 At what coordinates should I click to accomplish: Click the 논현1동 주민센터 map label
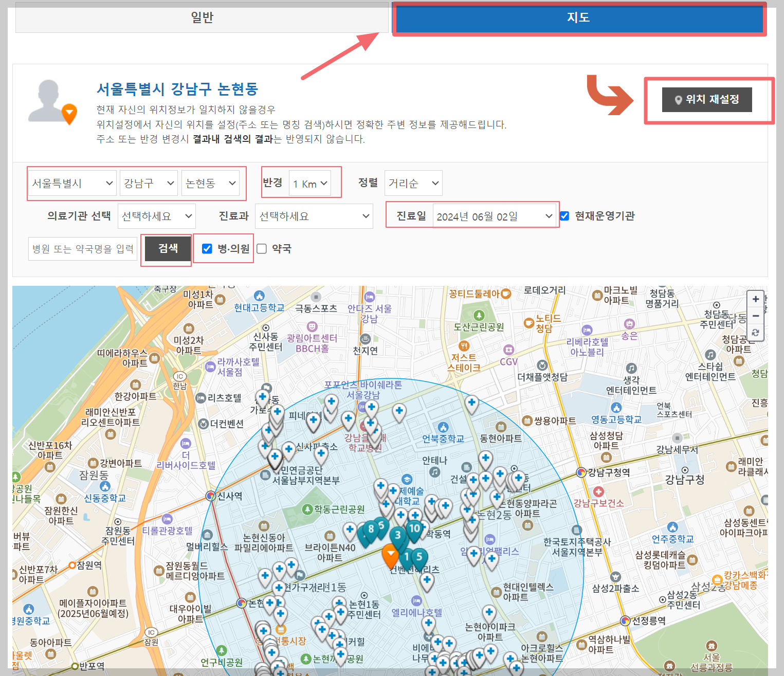point(364,609)
